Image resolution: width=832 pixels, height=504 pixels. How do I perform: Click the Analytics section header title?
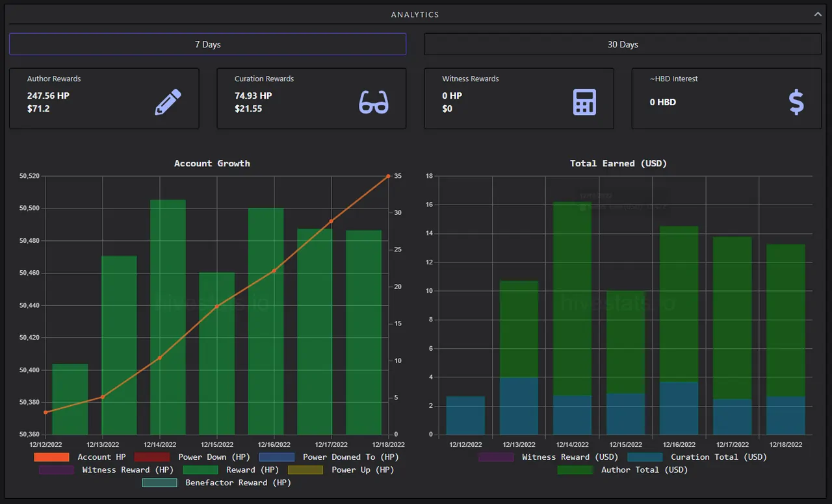[x=415, y=14]
